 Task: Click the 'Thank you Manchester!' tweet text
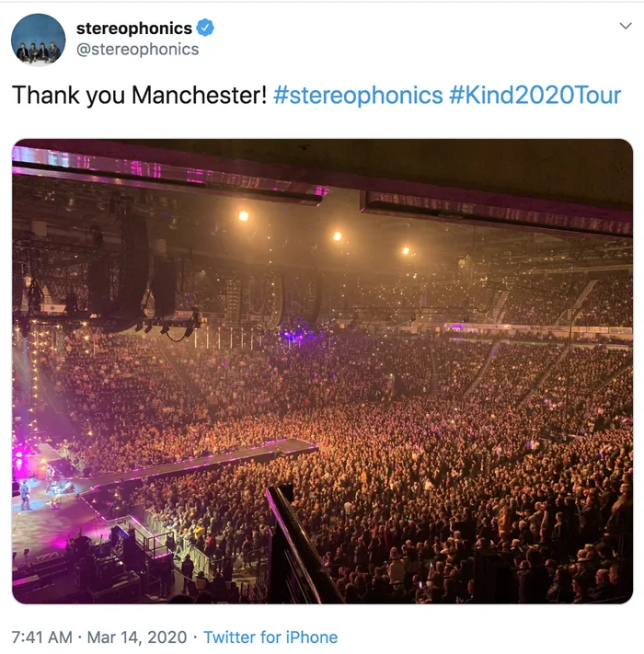tap(139, 95)
